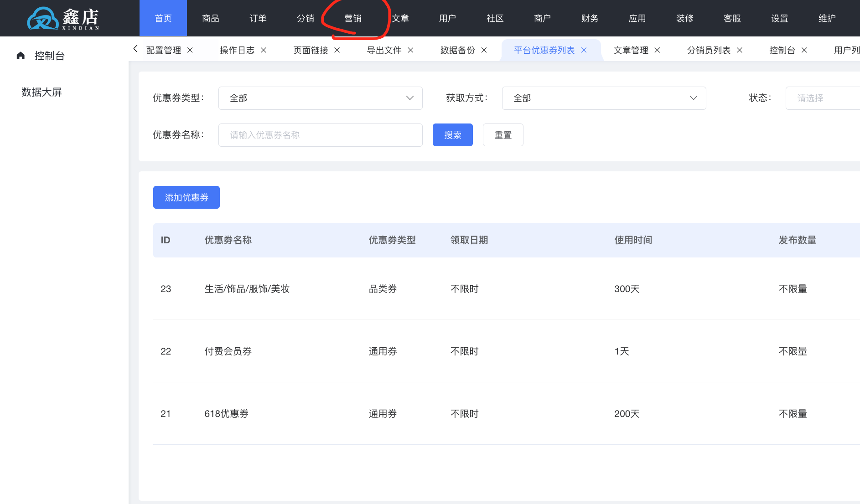Click the 重置 button
The width and height of the screenshot is (860, 504).
tap(503, 135)
